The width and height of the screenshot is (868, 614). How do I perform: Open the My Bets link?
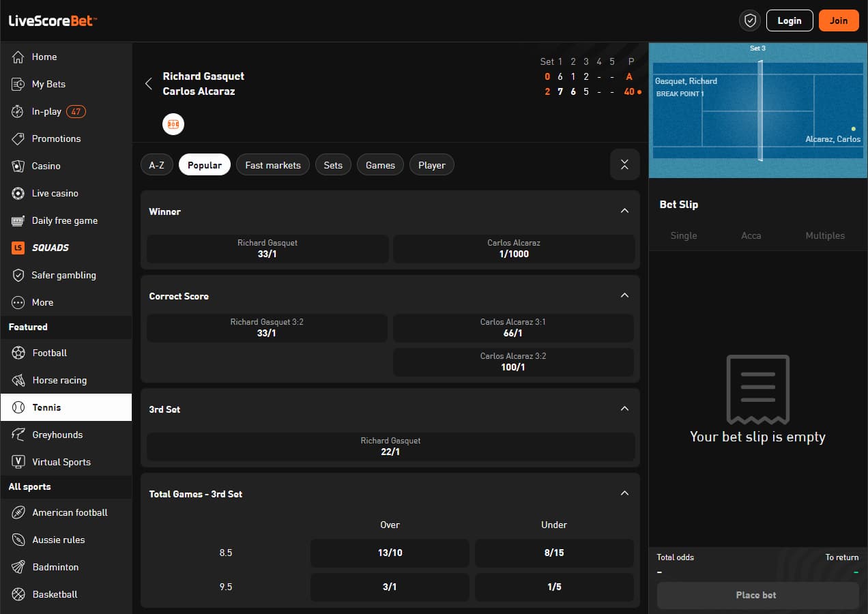(66, 84)
